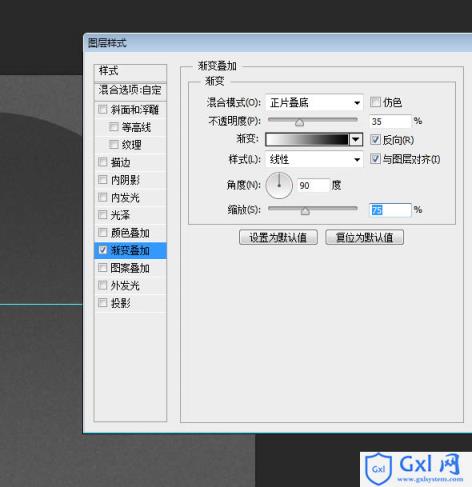Image resolution: width=472 pixels, height=487 pixels.
Task: Enable the 投影 checkbox
Action: coord(102,303)
